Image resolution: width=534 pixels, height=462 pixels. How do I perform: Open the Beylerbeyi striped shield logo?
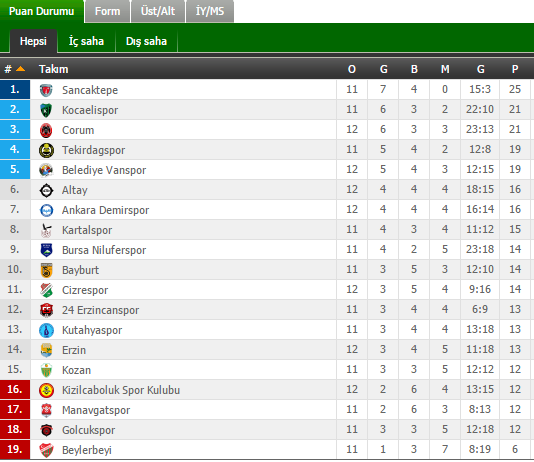(46, 450)
